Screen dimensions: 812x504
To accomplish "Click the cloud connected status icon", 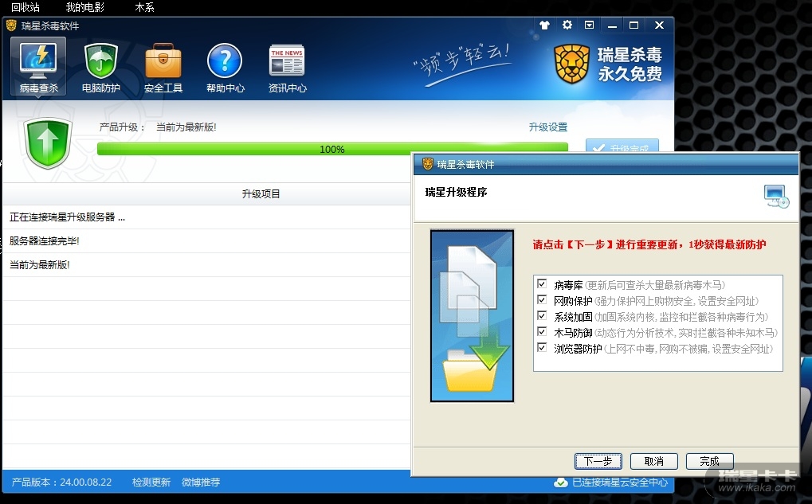I will 560,483.
